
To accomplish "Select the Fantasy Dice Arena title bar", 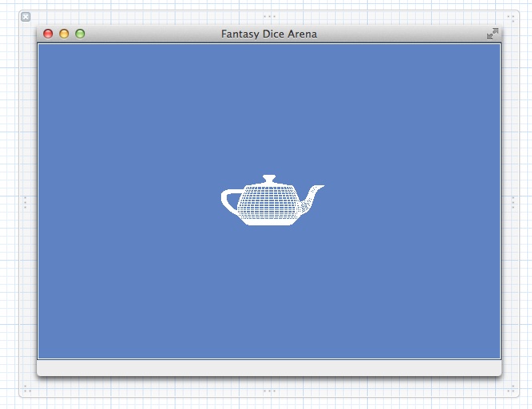I will pyautogui.click(x=269, y=34).
